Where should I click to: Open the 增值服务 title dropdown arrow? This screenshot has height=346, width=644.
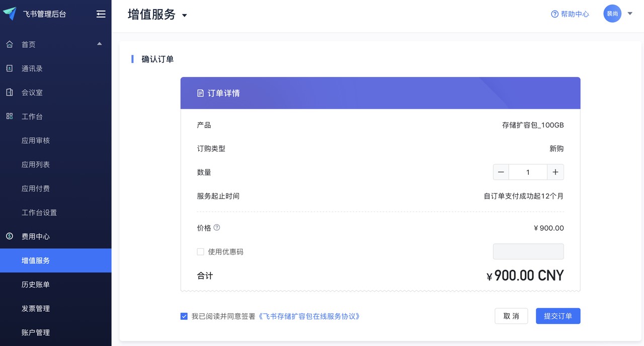pyautogui.click(x=184, y=16)
